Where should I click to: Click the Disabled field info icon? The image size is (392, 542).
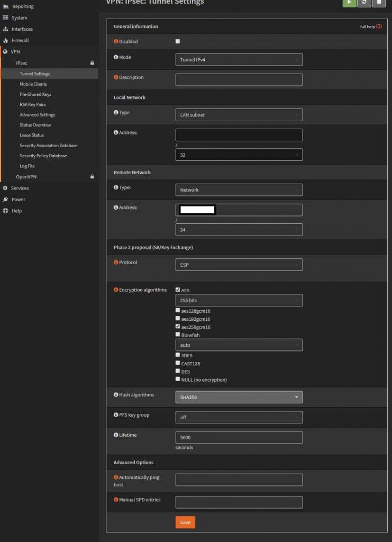point(116,41)
